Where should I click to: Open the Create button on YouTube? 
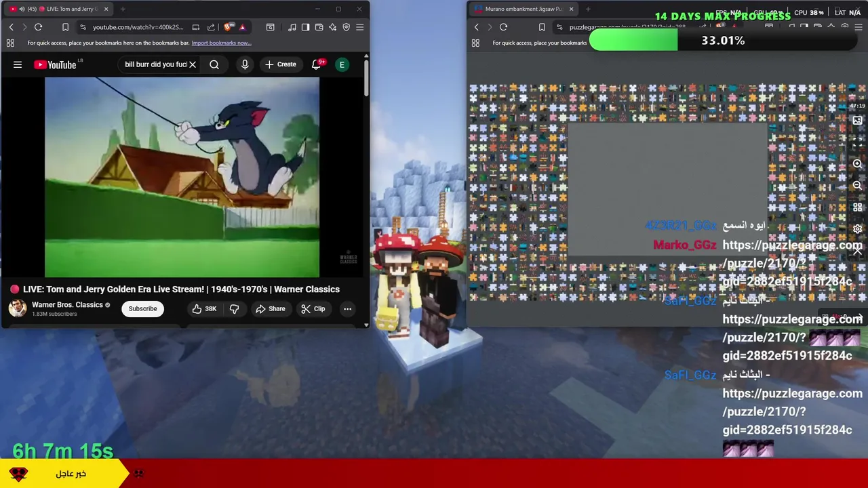point(281,64)
